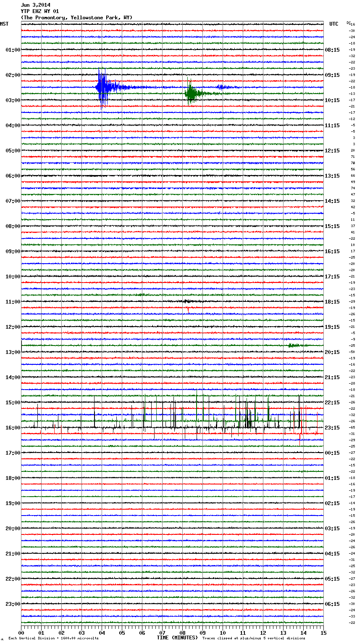
Task: Click the 04:15 UTC time label
Action: (x=332, y=554)
